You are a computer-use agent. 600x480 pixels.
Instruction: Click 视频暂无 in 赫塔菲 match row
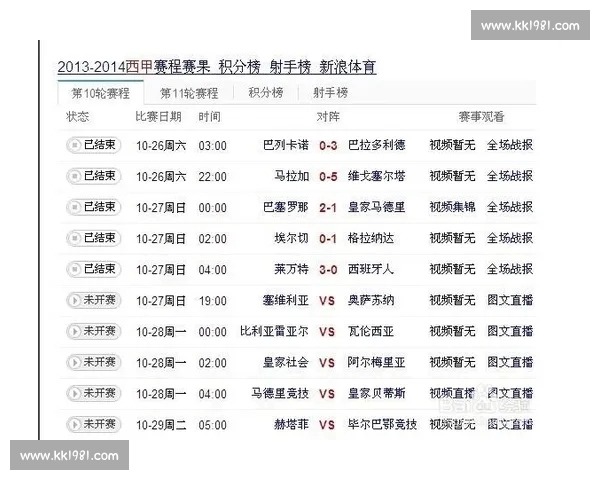452,424
